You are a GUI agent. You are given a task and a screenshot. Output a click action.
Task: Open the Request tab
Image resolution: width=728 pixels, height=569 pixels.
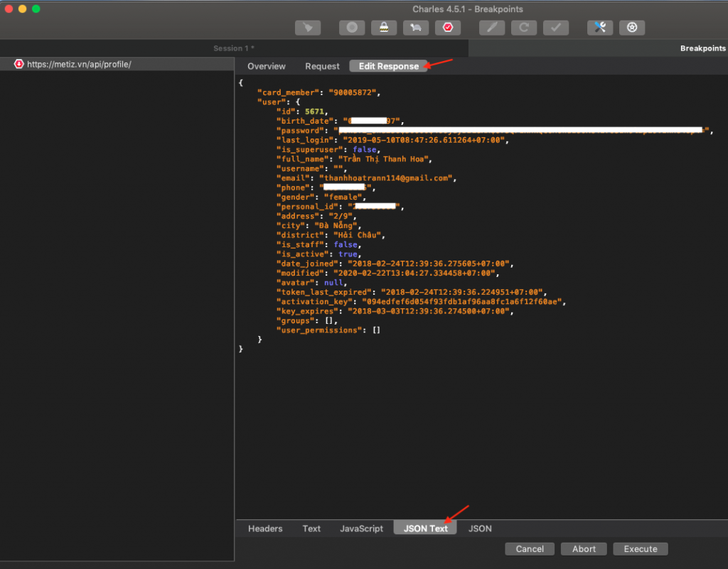[322, 66]
